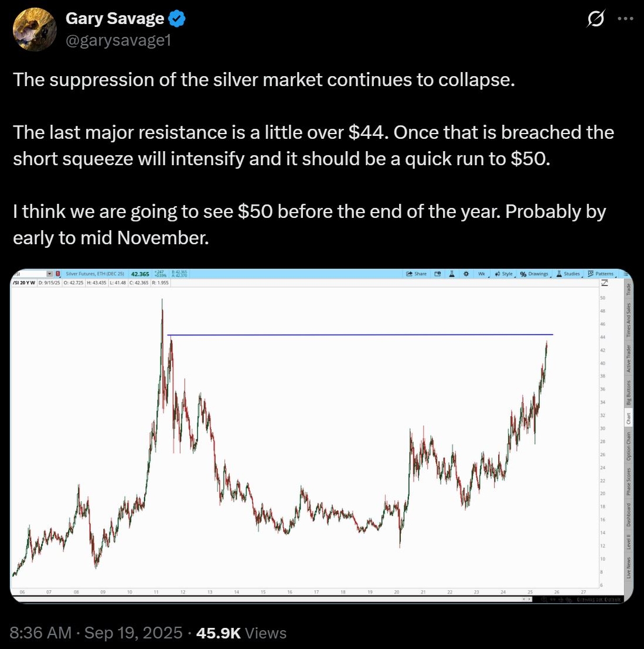Open Gary Savage's profile picture
Image resolution: width=644 pixels, height=649 pixels.
[35, 29]
